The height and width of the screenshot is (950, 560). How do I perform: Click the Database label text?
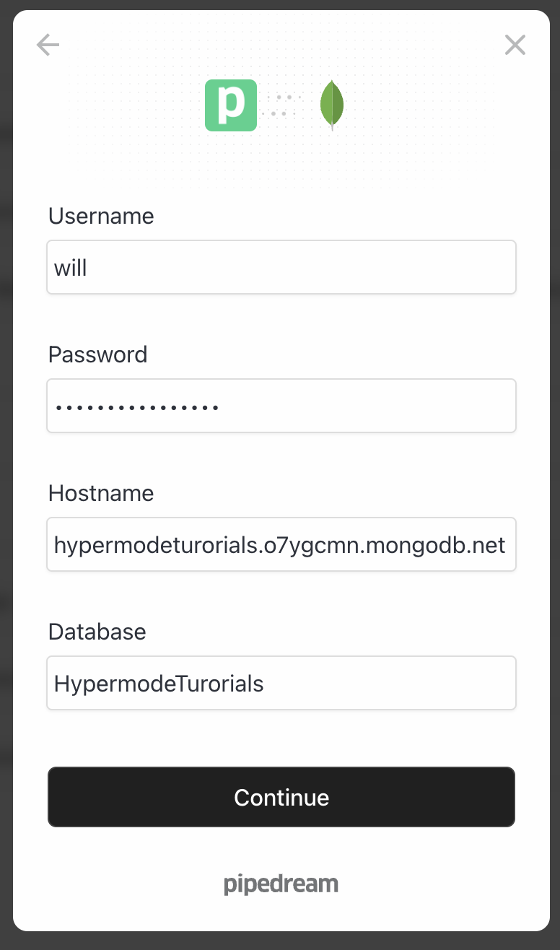(96, 632)
